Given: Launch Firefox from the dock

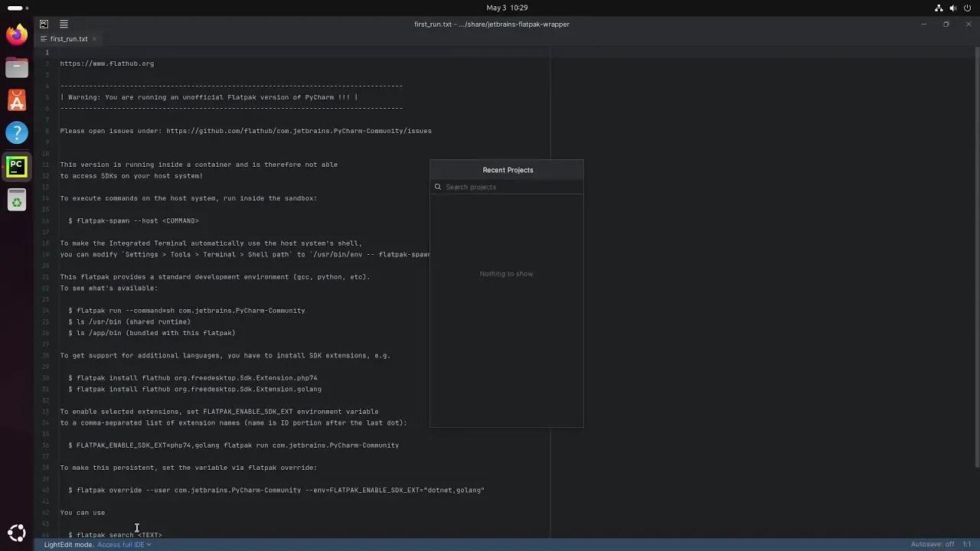Looking at the screenshot, I should click(x=16, y=34).
